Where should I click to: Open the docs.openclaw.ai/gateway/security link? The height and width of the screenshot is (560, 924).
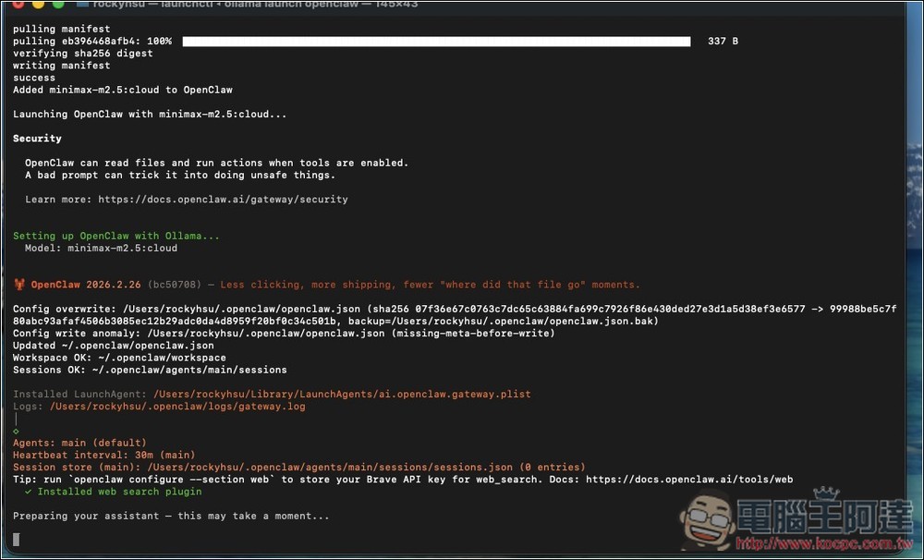click(223, 200)
